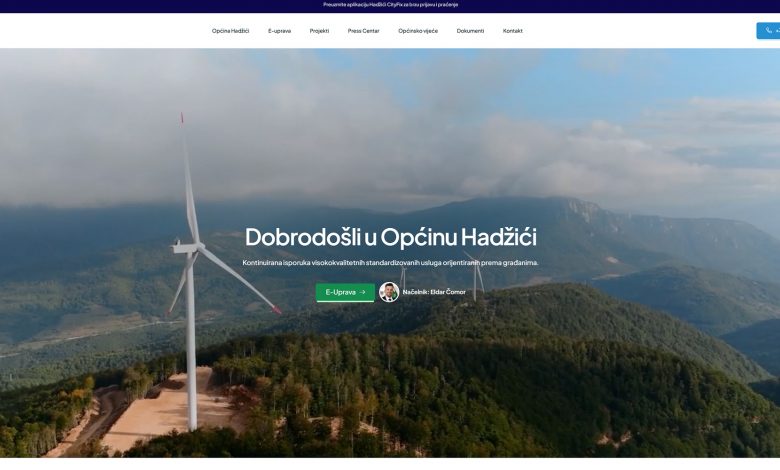Click the phone icon in the blue button
The width and height of the screenshot is (780, 470).
(x=768, y=31)
